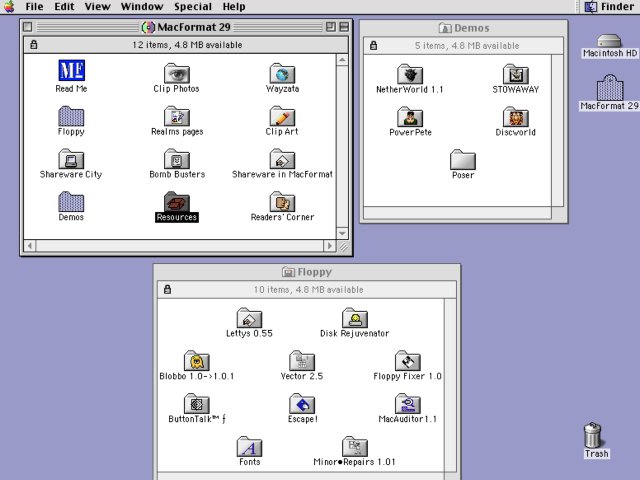The image size is (640, 480).
Task: Select the Disk Rejuvenator folder
Action: click(355, 318)
